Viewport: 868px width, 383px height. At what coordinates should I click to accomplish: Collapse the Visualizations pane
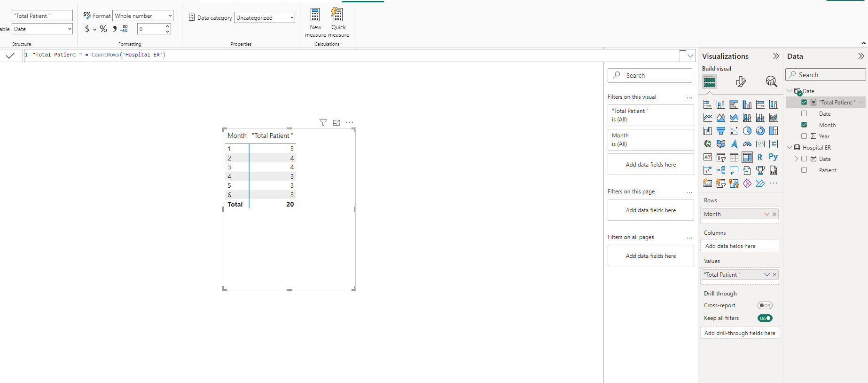(776, 56)
